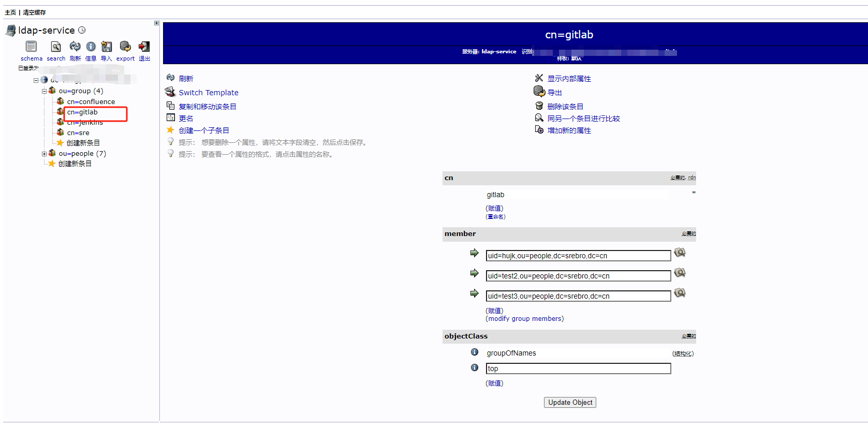Click the 导入 import icon

(106, 47)
